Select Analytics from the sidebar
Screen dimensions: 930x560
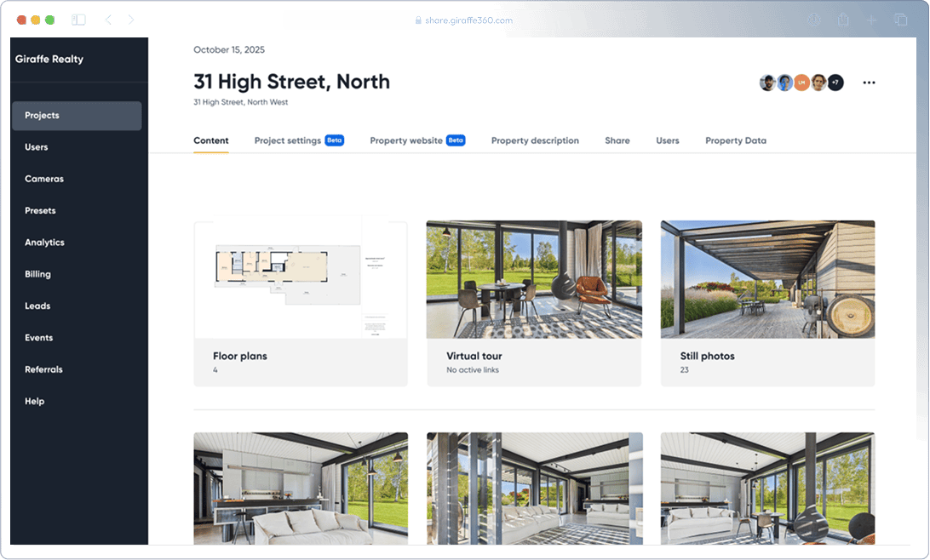44,243
